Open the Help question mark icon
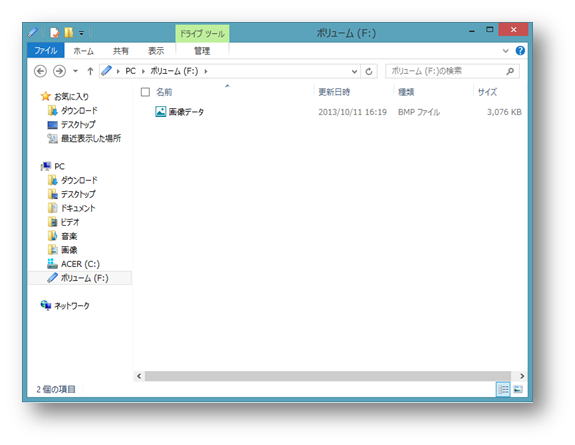The width and height of the screenshot is (575, 445). coord(520,51)
